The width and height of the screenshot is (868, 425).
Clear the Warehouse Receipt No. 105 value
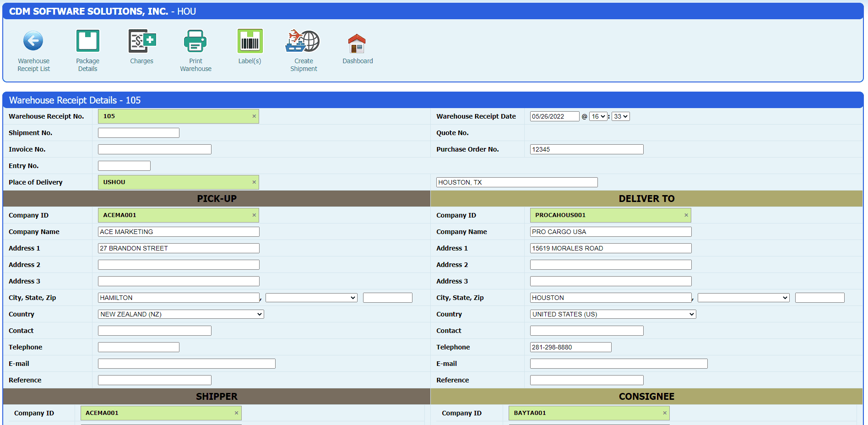(x=254, y=116)
